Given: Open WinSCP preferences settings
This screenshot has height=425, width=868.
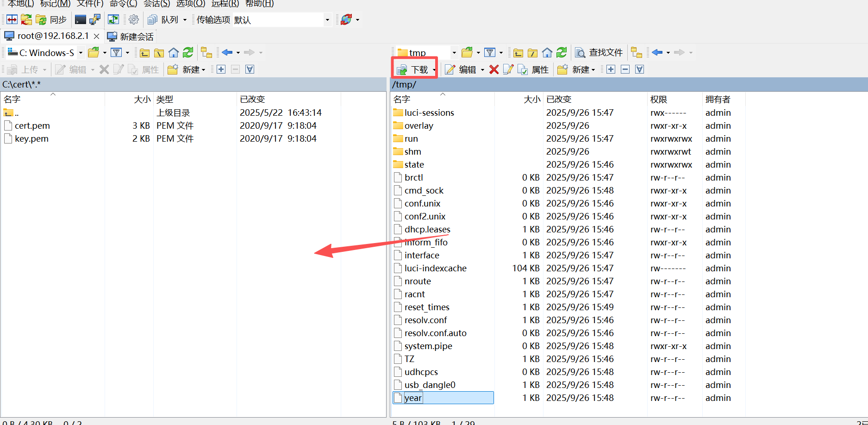Looking at the screenshot, I should tap(134, 19).
